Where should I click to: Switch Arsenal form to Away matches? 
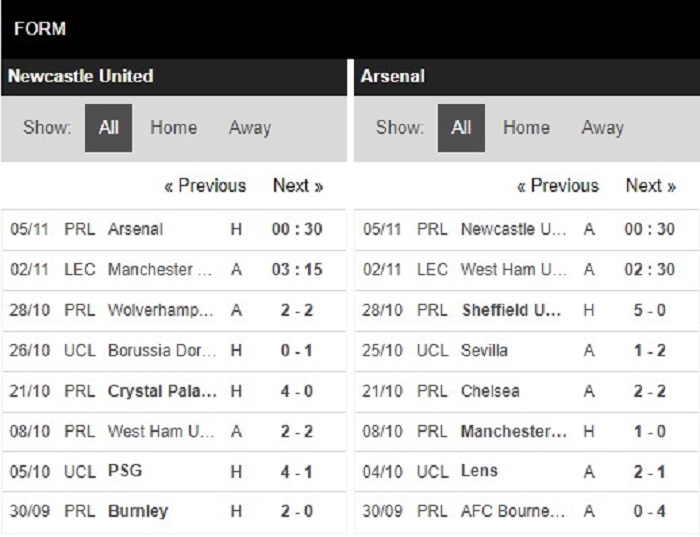(602, 128)
